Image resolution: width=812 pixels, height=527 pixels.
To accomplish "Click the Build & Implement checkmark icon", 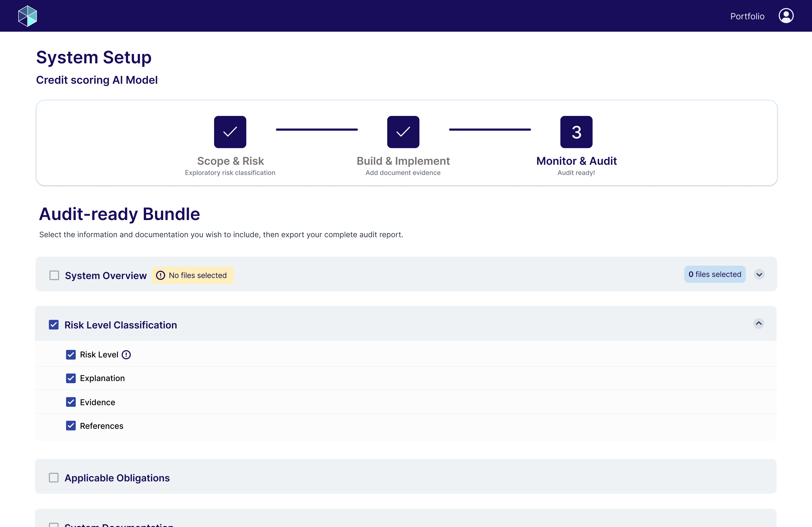I will 403,132.
